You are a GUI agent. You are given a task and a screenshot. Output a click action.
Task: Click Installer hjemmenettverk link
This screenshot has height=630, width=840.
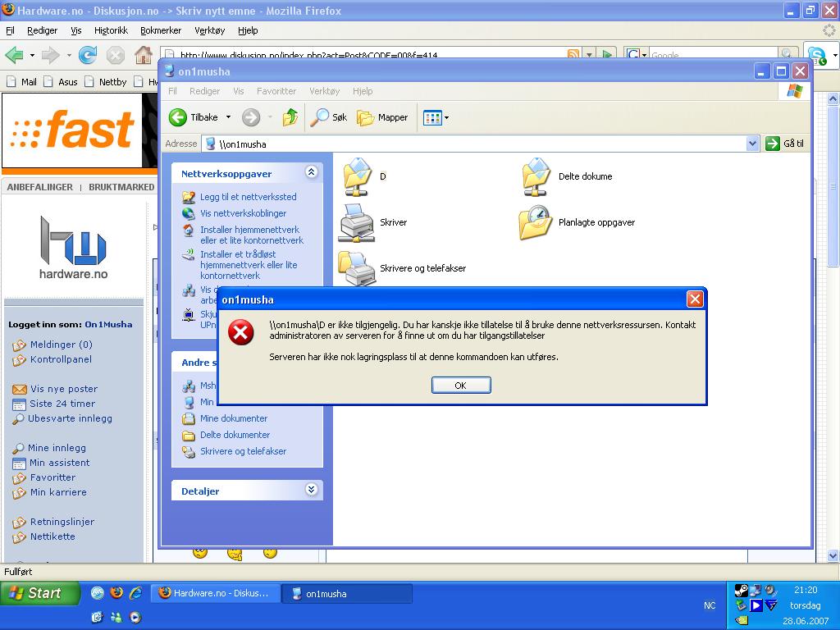point(252,235)
